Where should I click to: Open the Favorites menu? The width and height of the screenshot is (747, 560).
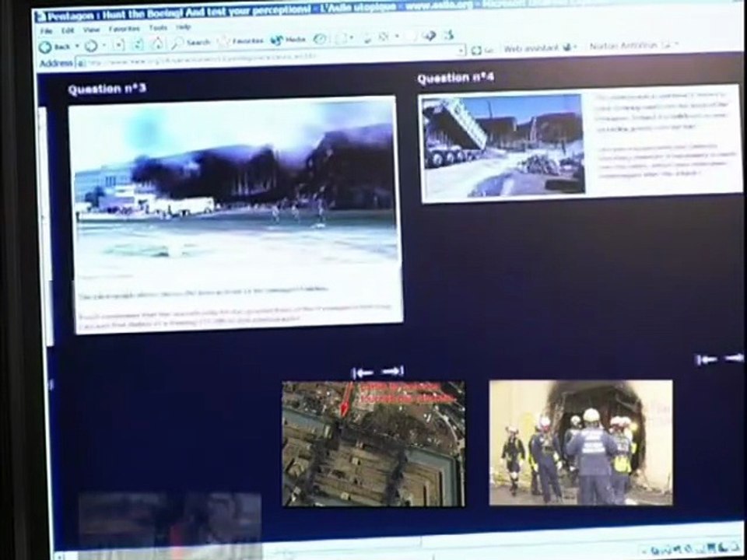tap(124, 29)
